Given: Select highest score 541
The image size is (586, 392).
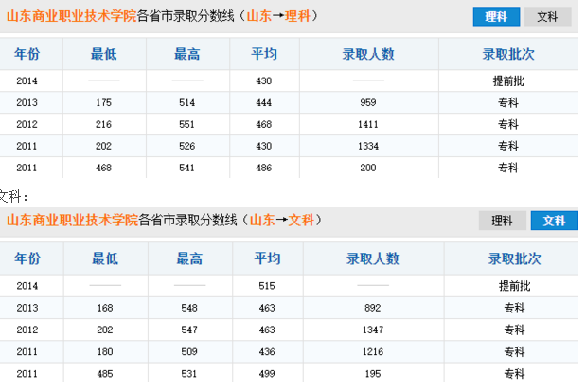Looking at the screenshot, I should point(186,168).
